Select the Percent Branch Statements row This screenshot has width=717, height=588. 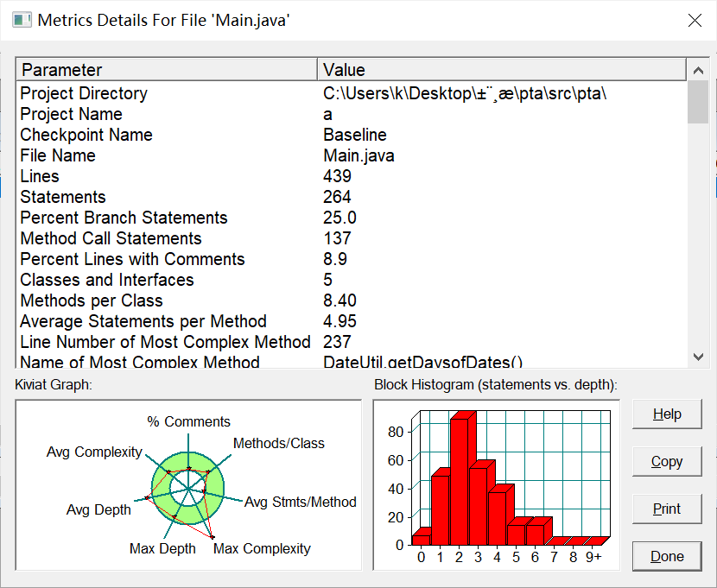(352, 218)
